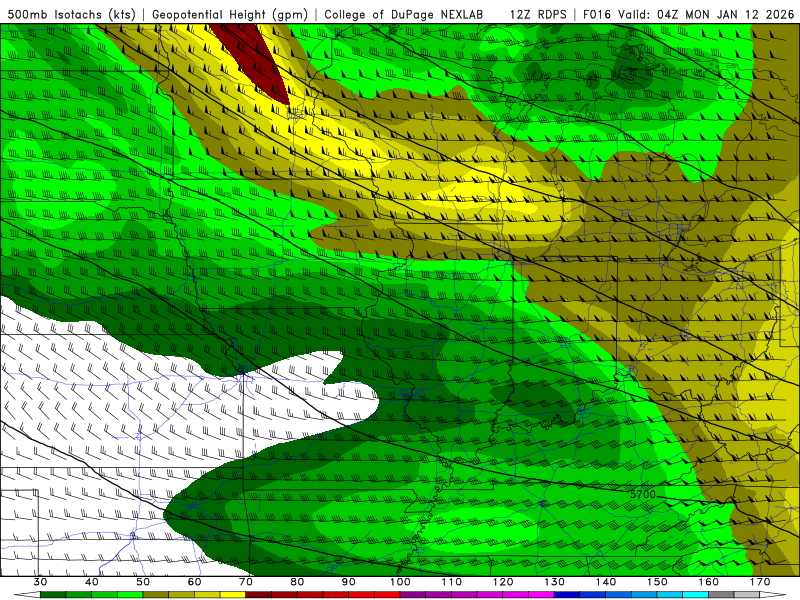Click the 50 label on the color scale

(143, 582)
